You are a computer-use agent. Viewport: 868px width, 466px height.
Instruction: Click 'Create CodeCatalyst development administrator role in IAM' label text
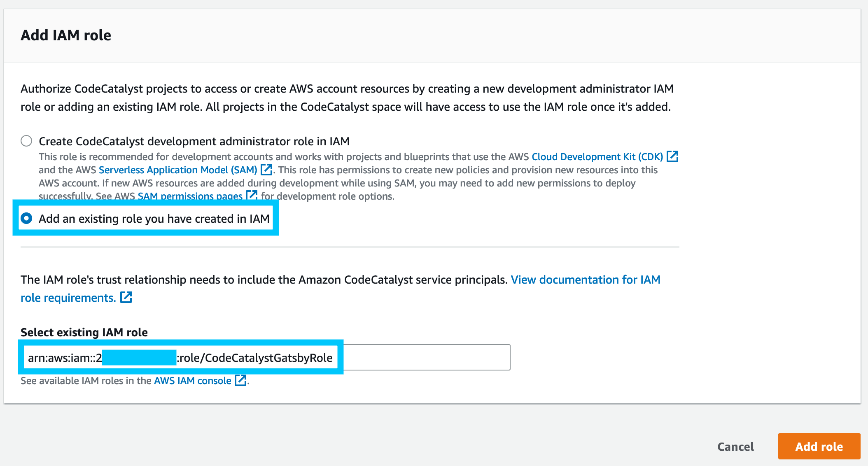click(x=194, y=141)
